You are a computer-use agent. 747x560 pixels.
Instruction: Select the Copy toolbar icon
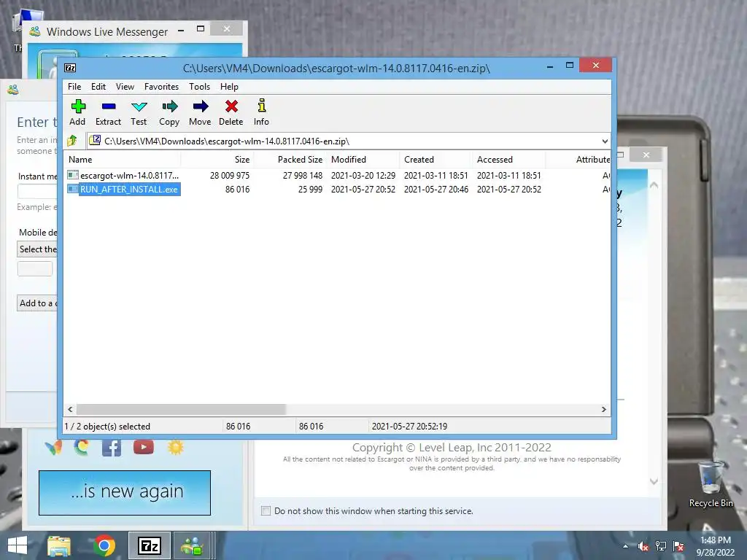tap(169, 106)
